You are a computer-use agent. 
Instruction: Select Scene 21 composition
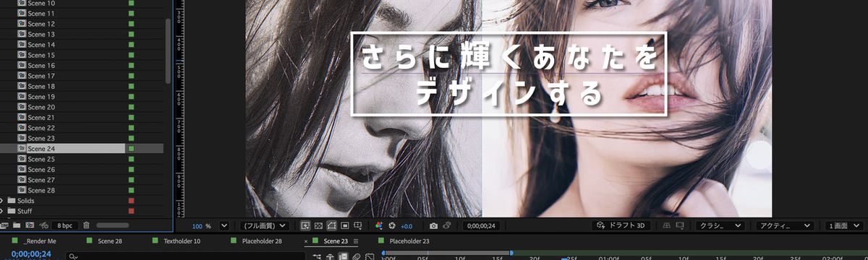pyautogui.click(x=41, y=117)
